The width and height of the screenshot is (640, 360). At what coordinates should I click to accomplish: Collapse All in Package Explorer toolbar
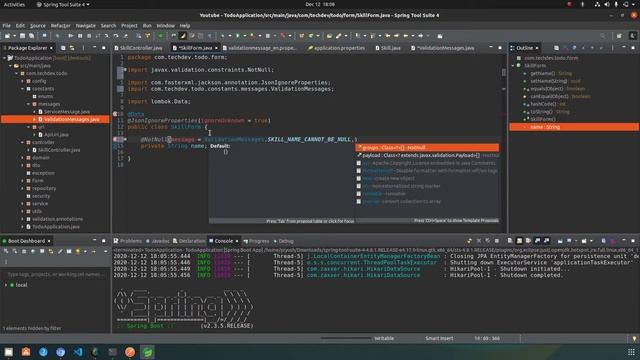coord(63,48)
